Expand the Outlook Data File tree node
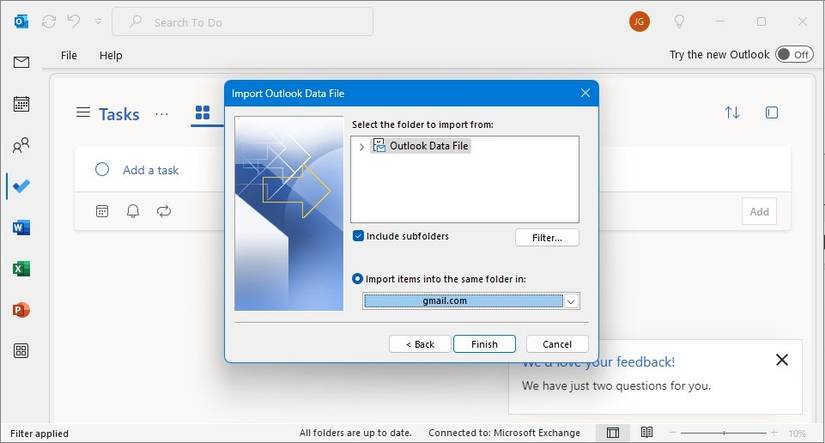Image resolution: width=825 pixels, height=443 pixels. pyautogui.click(x=361, y=147)
